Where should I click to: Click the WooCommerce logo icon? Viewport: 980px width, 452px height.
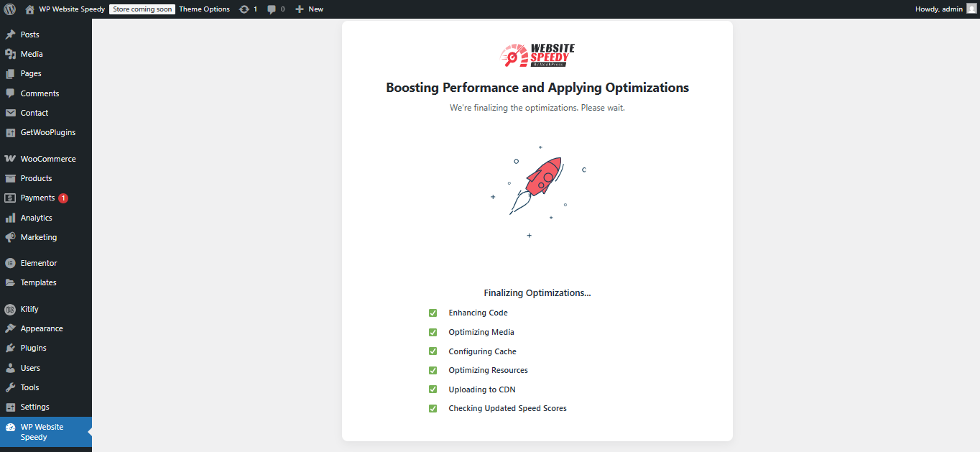coord(10,159)
